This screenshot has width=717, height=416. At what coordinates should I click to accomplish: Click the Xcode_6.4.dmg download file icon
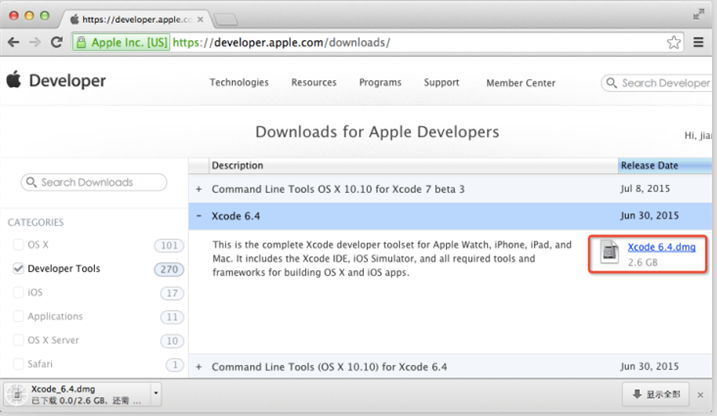(16, 393)
